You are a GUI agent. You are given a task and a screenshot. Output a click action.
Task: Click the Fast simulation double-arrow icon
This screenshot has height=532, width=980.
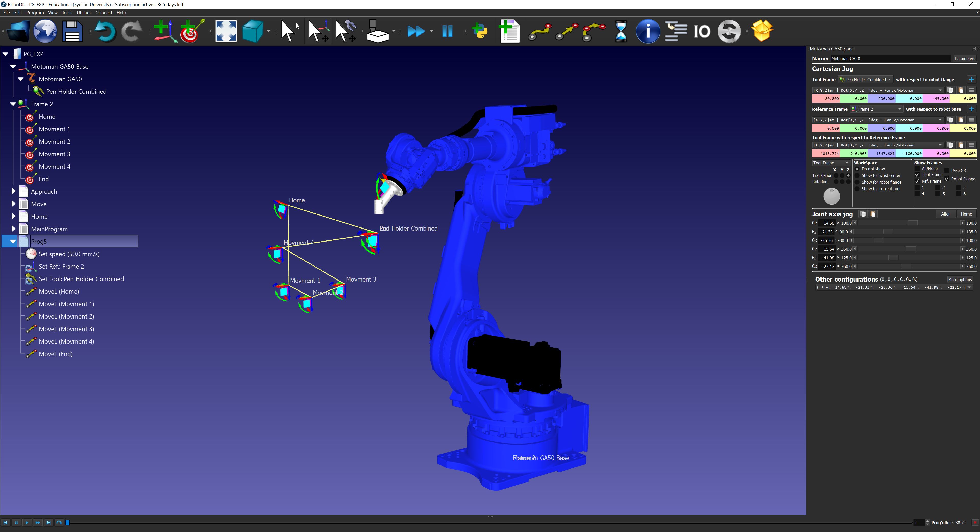click(x=416, y=31)
